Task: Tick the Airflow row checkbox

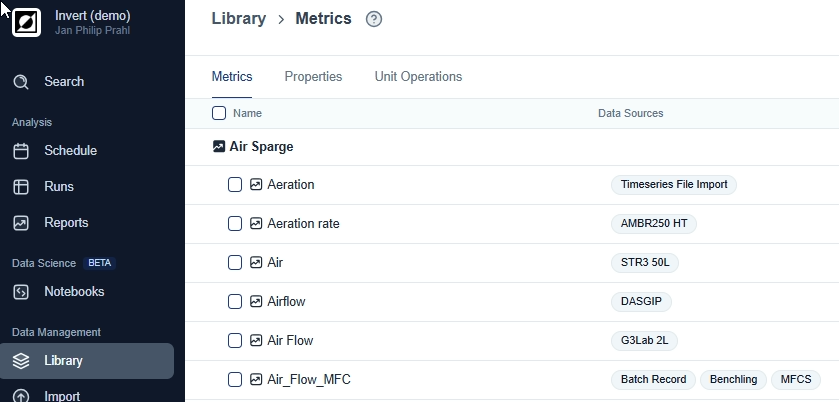Action: click(235, 302)
